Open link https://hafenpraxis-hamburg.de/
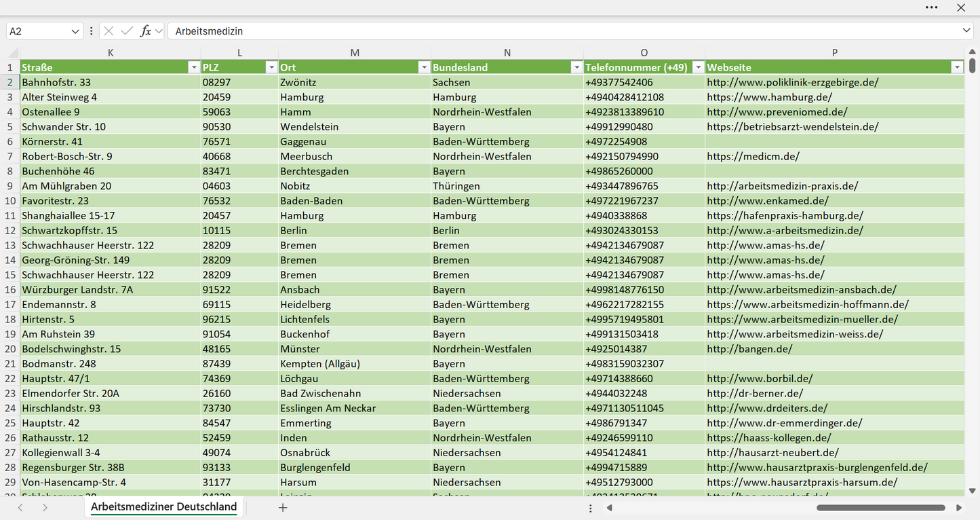The height and width of the screenshot is (520, 980). [785, 216]
